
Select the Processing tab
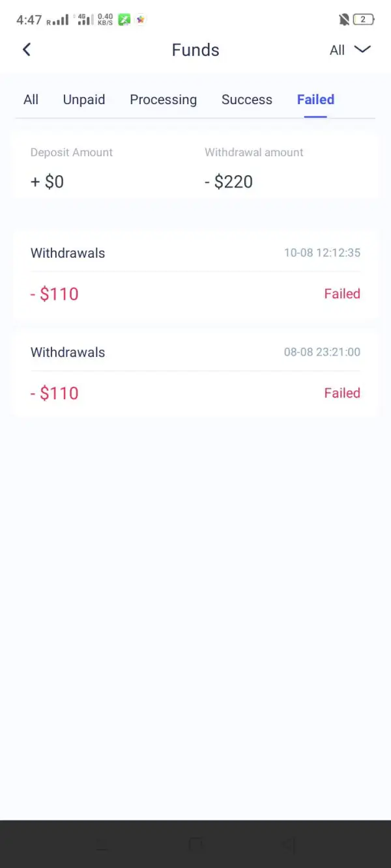pyautogui.click(x=163, y=100)
